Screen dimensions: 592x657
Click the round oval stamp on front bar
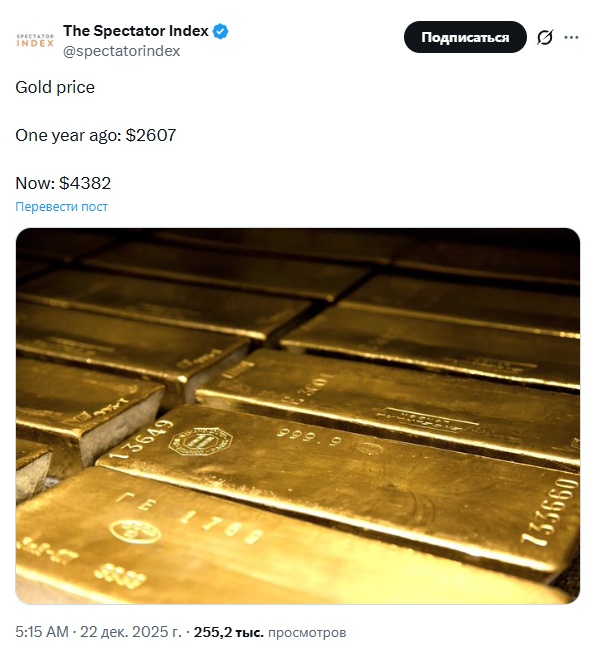coord(135,532)
